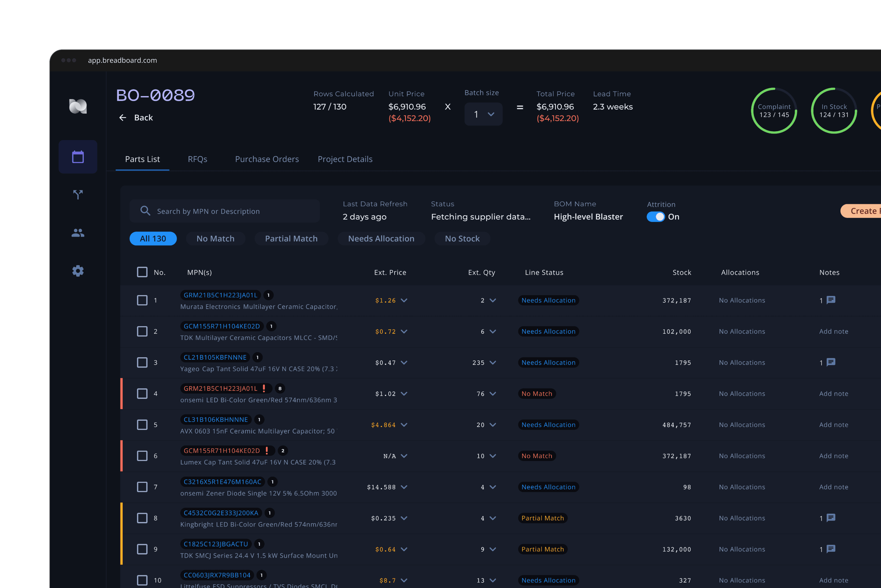881x588 pixels.
Task: Click count badge beside GRM21B5C1H223JA01L row 1
Action: (x=268, y=295)
